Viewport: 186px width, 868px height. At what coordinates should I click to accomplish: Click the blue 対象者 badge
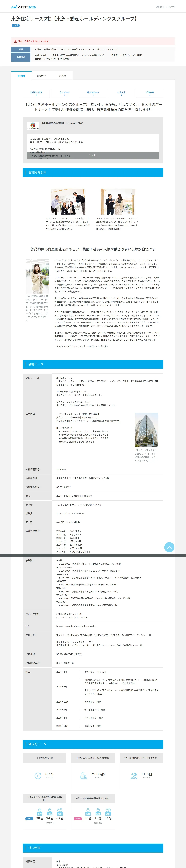[x=29, y=819]
